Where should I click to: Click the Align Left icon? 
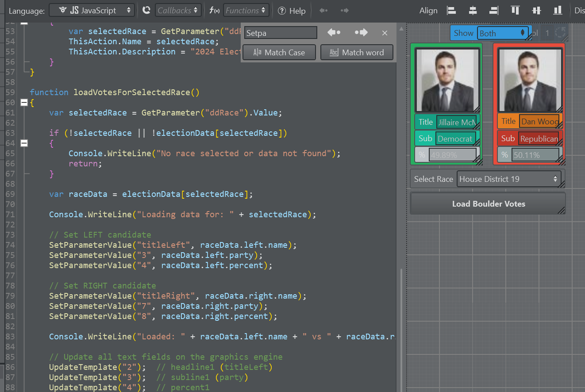click(451, 11)
